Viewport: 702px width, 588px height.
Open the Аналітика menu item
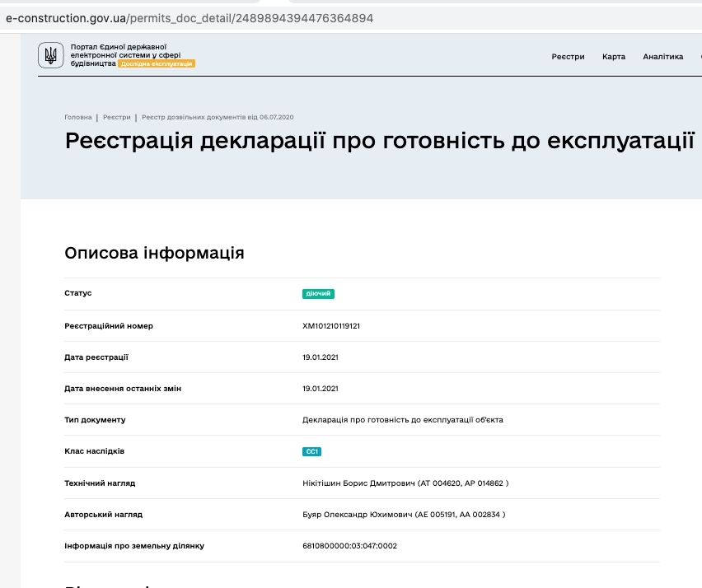coord(662,56)
